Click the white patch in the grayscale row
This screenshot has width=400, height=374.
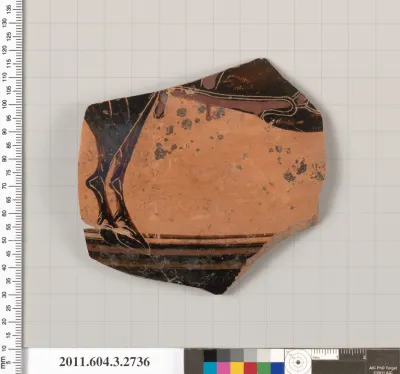coord(277,355)
